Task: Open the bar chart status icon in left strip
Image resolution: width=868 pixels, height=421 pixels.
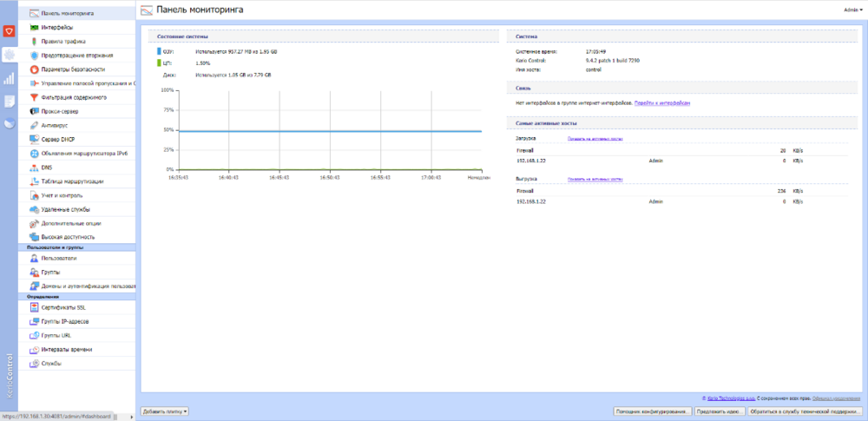Action: (9, 78)
